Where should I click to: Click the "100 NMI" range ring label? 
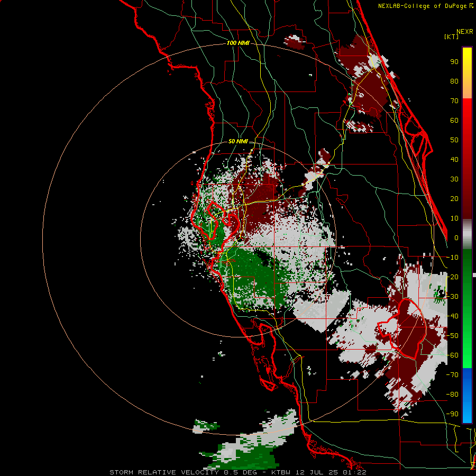click(x=238, y=43)
